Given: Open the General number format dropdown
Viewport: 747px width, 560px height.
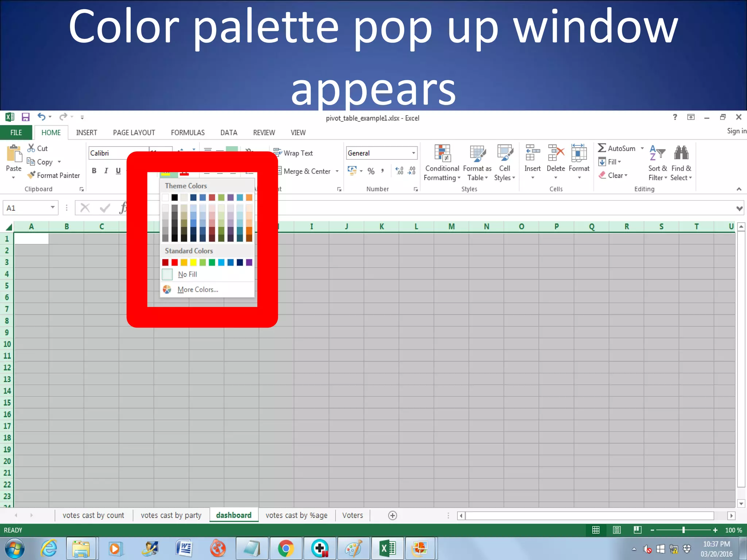Looking at the screenshot, I should [x=414, y=153].
